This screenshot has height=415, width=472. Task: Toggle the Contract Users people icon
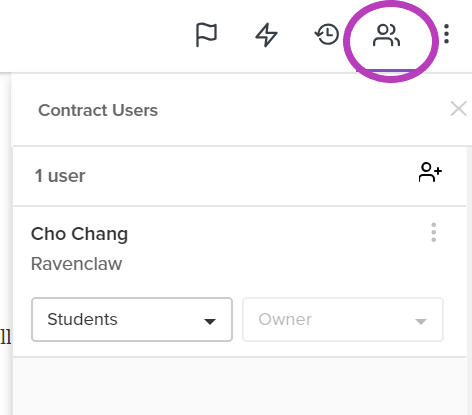tap(386, 35)
